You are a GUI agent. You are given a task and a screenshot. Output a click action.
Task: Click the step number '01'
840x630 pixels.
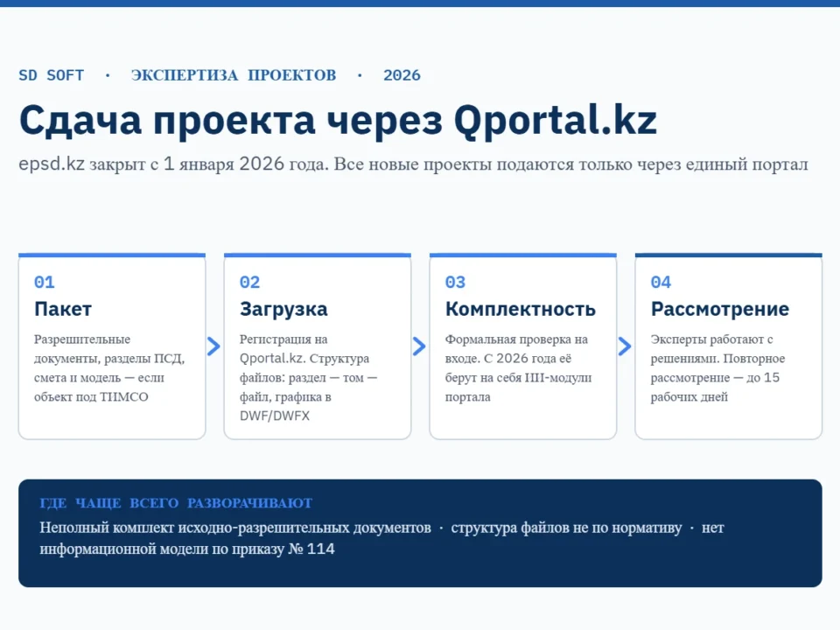tap(45, 283)
